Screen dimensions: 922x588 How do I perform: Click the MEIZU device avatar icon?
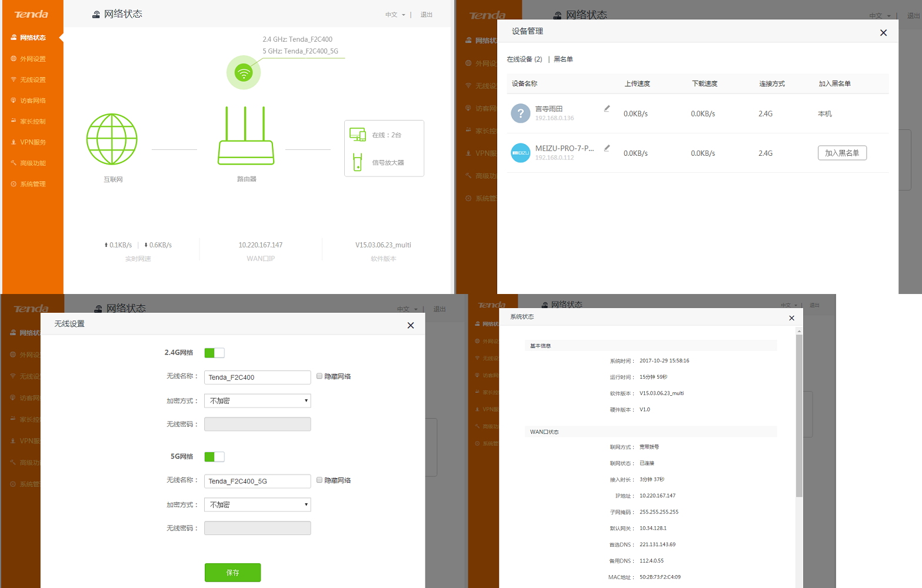521,153
